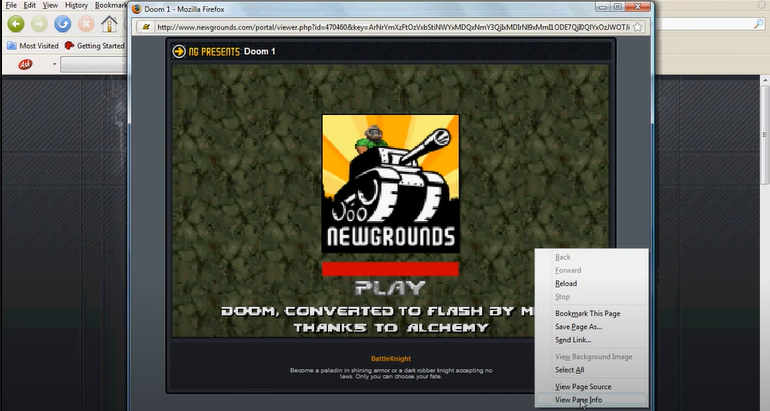Click the Firefox icon in popup title bar
The width and height of the screenshot is (770, 411).
(137, 9)
